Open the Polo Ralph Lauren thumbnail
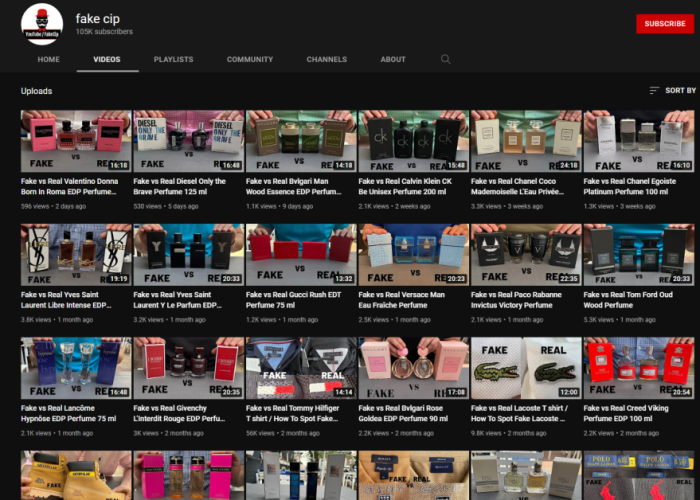The image size is (700, 500). [x=639, y=475]
